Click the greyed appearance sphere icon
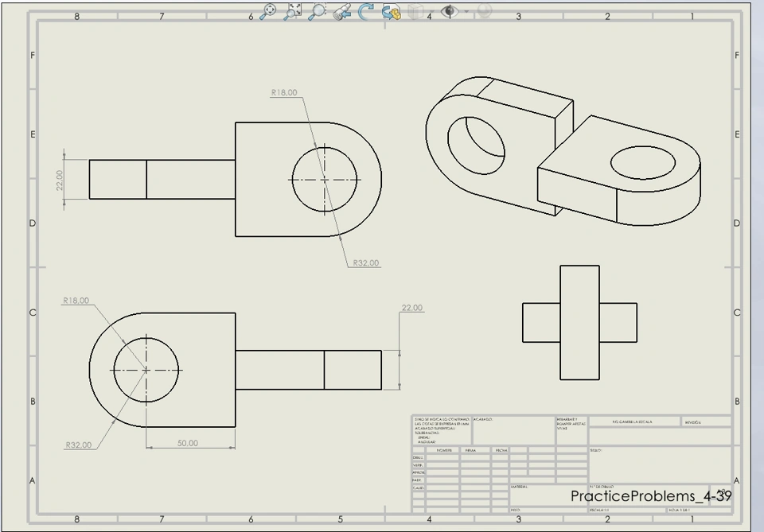 coord(484,11)
